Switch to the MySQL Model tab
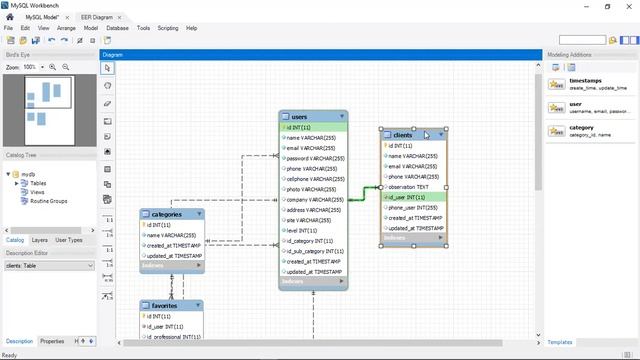 [x=42, y=17]
